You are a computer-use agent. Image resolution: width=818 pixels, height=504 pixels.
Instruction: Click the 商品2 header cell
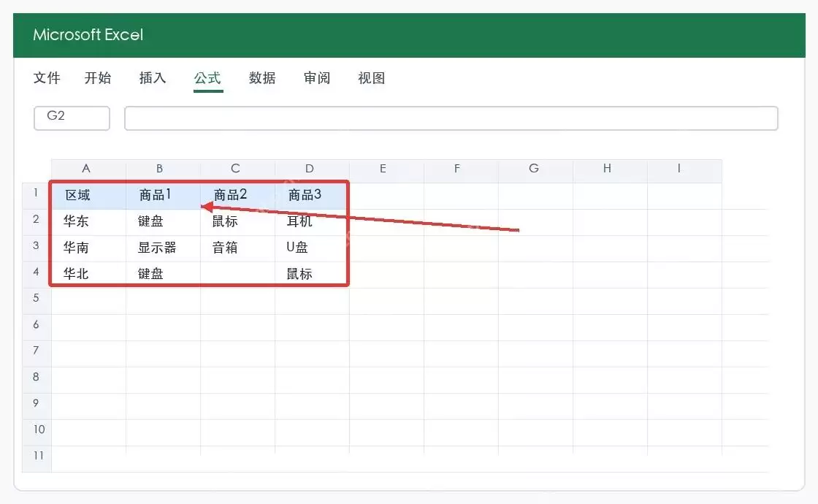point(238,196)
